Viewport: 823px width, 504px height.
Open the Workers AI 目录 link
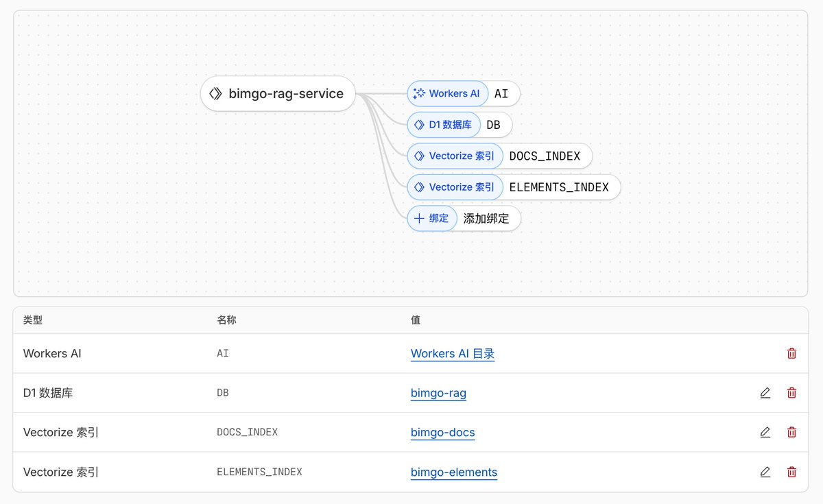coord(453,354)
